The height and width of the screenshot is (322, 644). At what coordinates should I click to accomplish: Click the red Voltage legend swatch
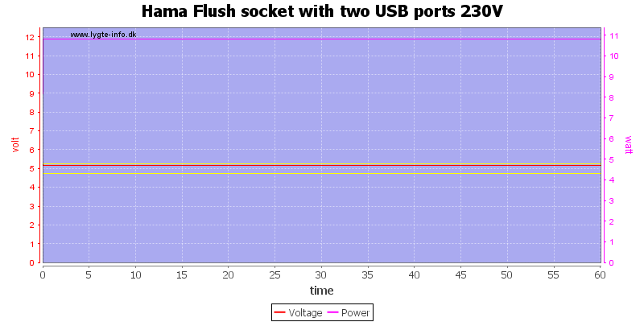click(x=279, y=313)
